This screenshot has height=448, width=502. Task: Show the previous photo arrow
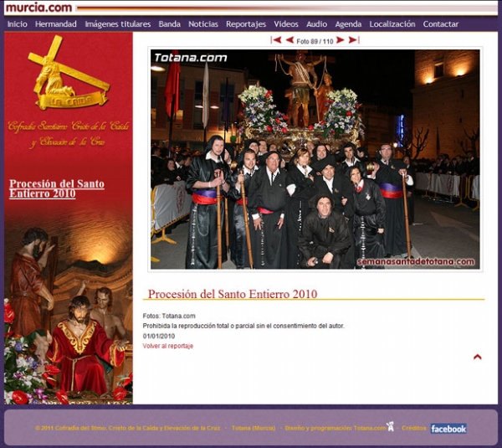click(x=289, y=40)
